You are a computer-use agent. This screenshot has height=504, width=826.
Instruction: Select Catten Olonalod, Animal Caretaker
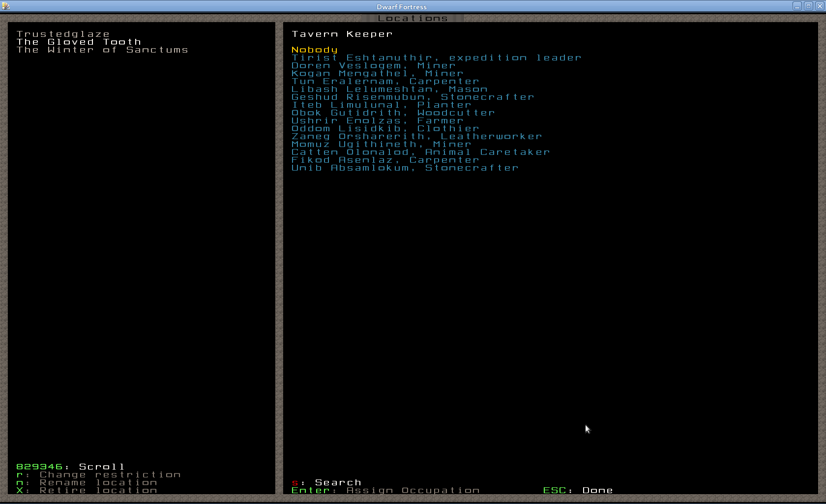click(420, 152)
